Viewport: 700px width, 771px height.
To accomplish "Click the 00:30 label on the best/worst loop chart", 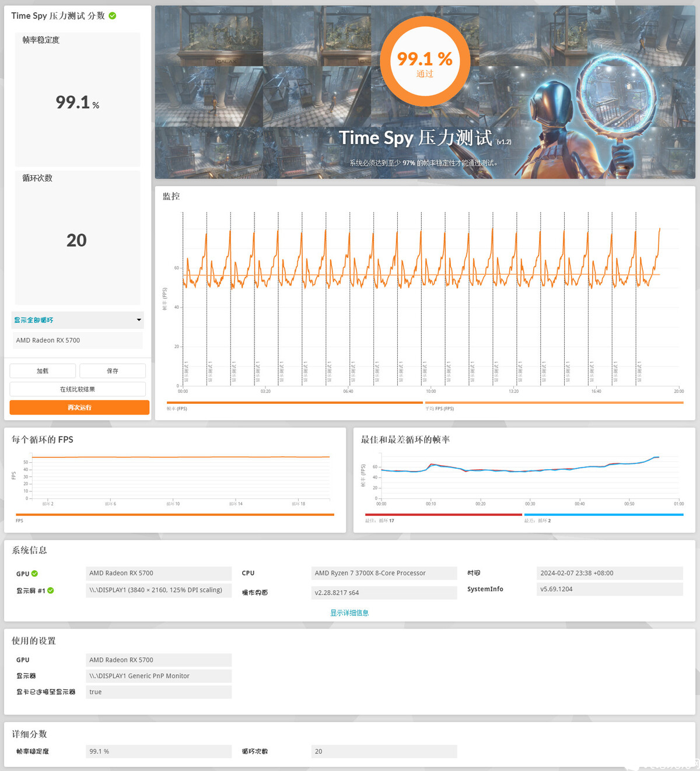I will click(x=530, y=504).
